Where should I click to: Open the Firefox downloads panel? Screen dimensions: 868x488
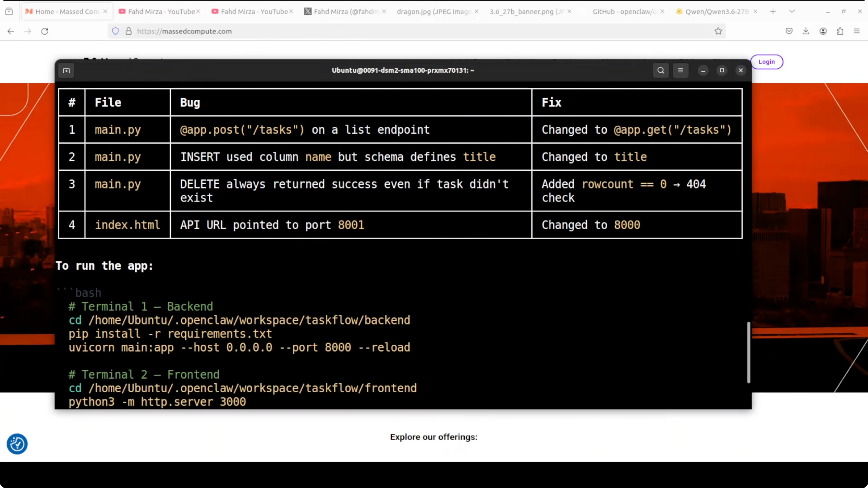pyautogui.click(x=806, y=31)
